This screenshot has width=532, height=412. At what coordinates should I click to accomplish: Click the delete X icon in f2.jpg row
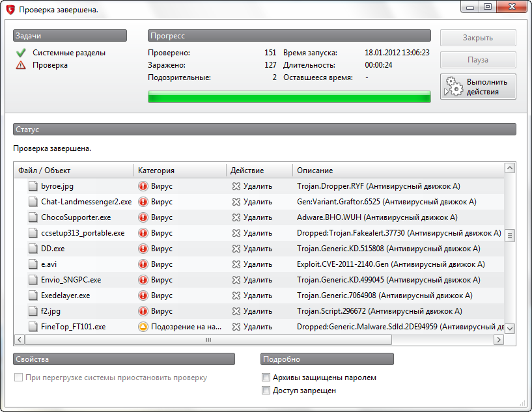click(236, 310)
